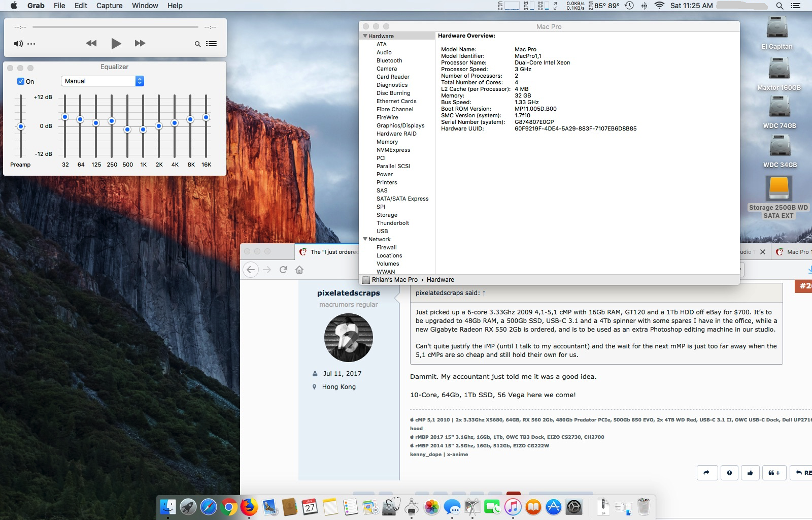Open Safari from the Dock
This screenshot has width=812, height=520.
click(x=209, y=507)
